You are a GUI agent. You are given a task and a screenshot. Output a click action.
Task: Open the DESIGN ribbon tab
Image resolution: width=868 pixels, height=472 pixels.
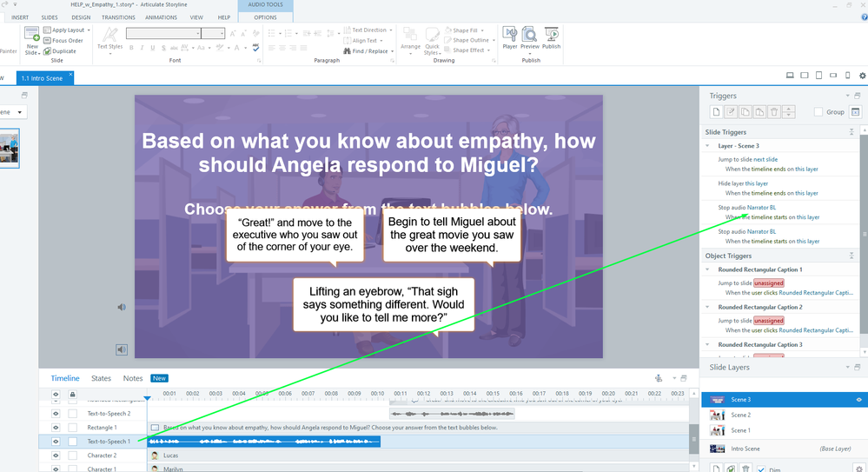pyautogui.click(x=81, y=17)
